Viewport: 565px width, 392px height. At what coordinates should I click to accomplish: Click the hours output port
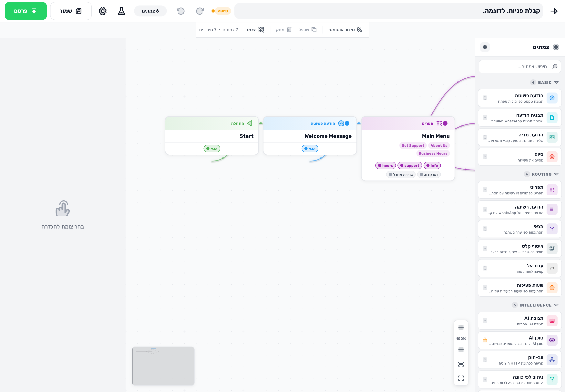[385, 166]
